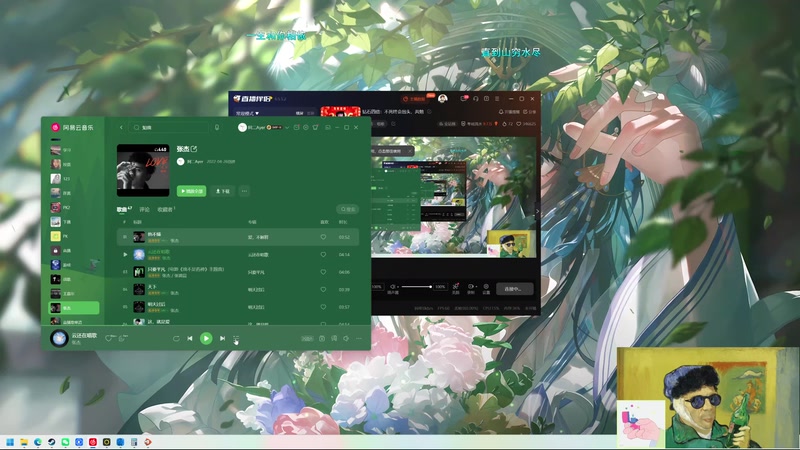Open live app message icon with red badge

click(x=464, y=98)
